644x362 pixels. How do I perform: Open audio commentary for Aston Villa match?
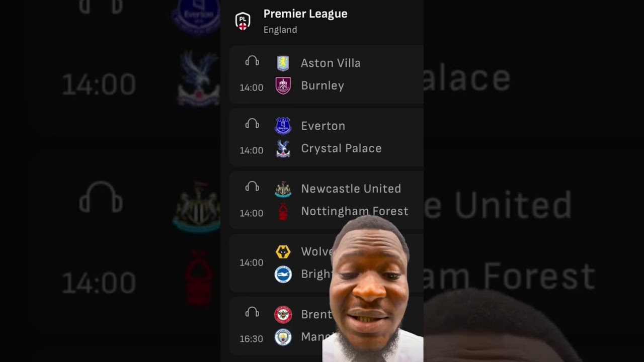tap(252, 61)
